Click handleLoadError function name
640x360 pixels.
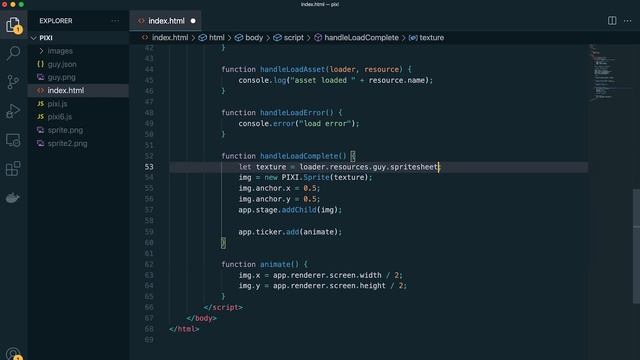pyautogui.click(x=293, y=113)
